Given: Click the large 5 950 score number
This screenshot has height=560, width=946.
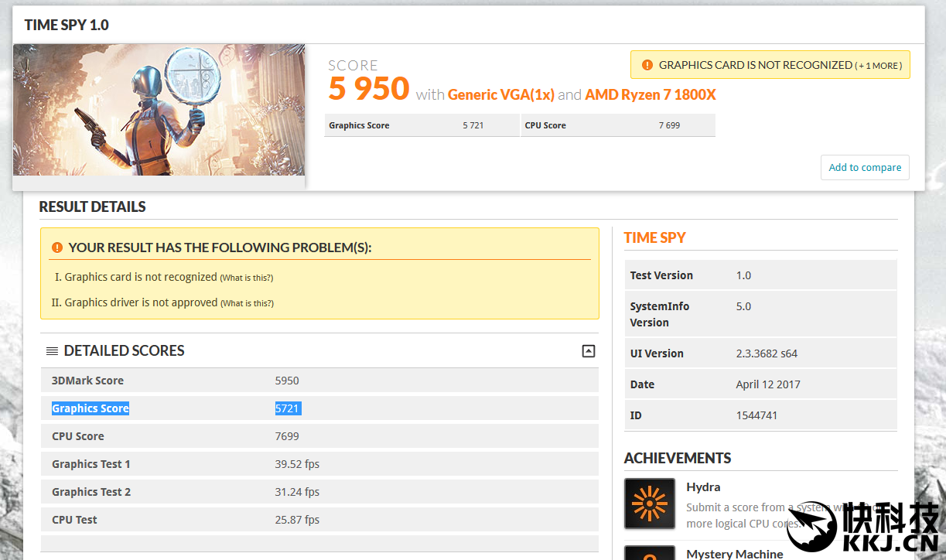Looking at the screenshot, I should tap(369, 89).
